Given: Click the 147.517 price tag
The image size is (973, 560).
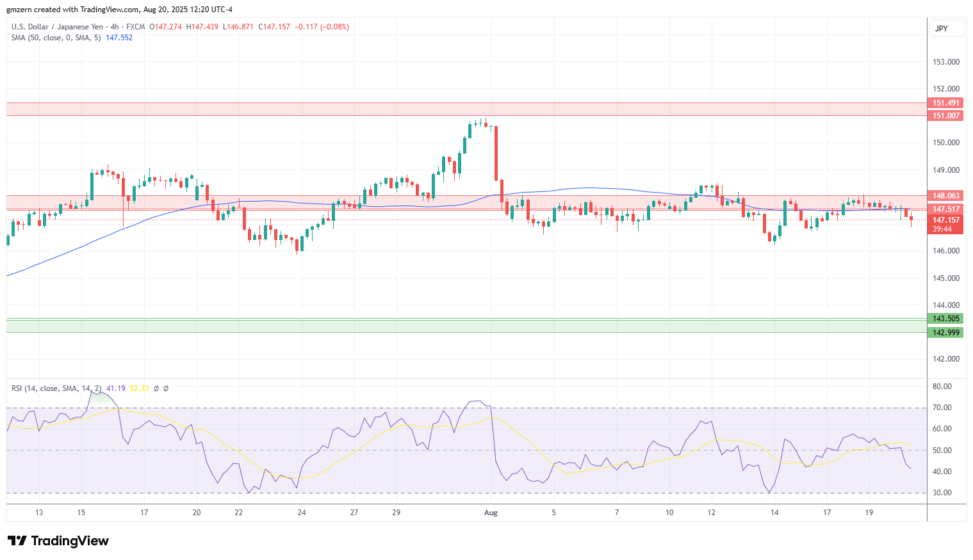Looking at the screenshot, I should 945,209.
